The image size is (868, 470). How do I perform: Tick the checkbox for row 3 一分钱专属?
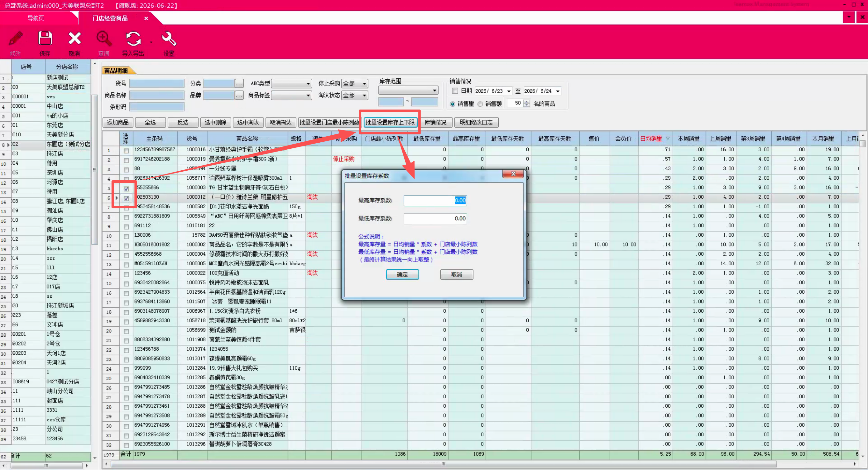click(x=126, y=170)
